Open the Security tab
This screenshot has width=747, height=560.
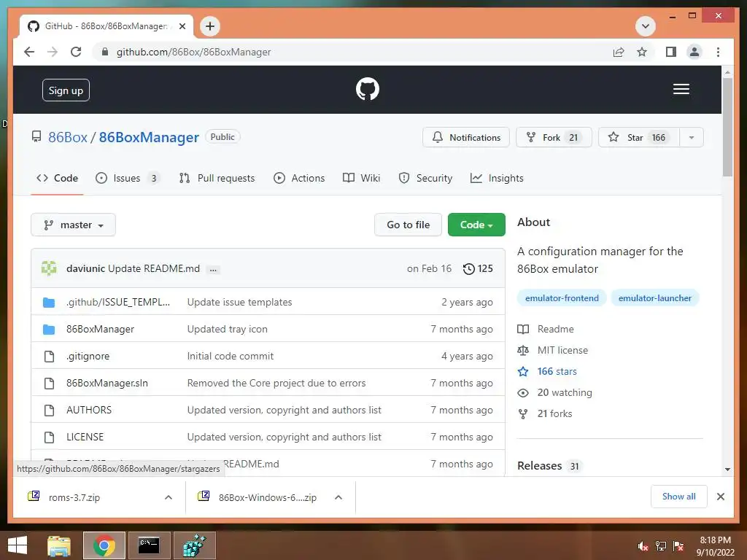425,178
